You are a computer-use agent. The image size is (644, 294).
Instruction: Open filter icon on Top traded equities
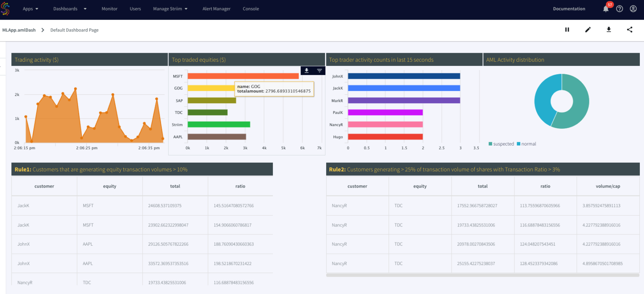tap(319, 70)
